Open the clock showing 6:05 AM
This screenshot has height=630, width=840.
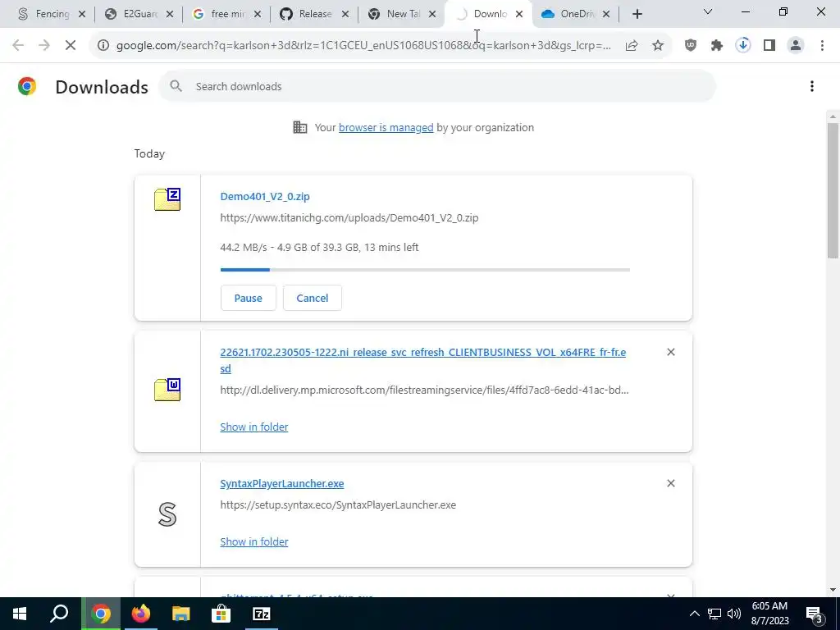769,614
